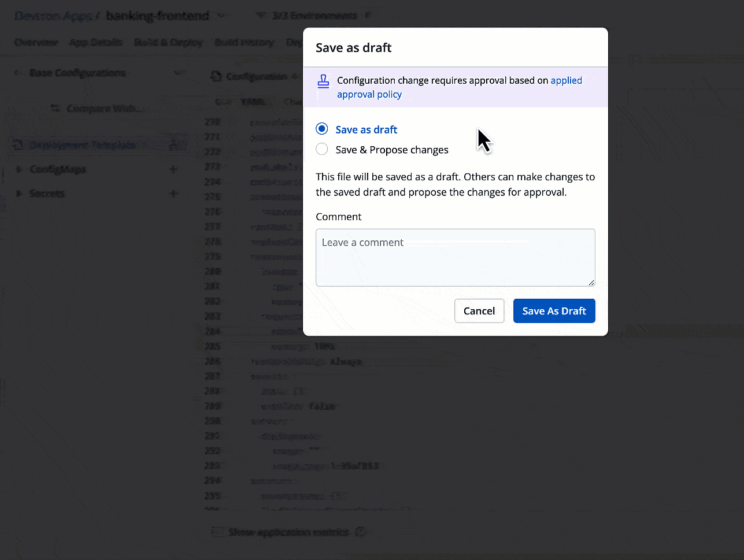Click into the Leave a comment field
744x560 pixels.
point(455,257)
